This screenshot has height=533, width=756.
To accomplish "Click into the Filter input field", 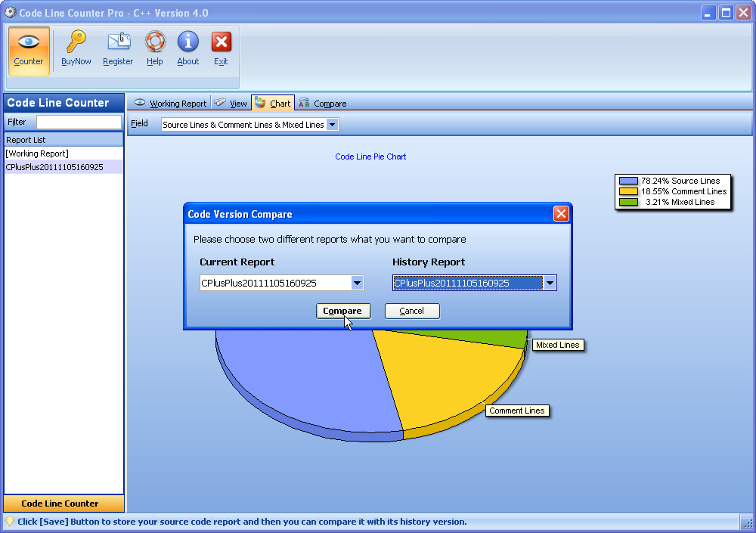I will click(x=79, y=122).
